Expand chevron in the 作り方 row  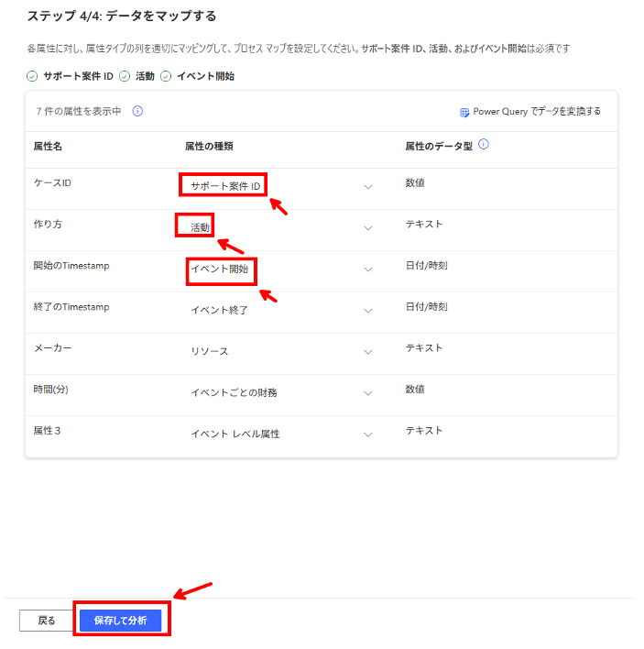pyautogui.click(x=367, y=228)
